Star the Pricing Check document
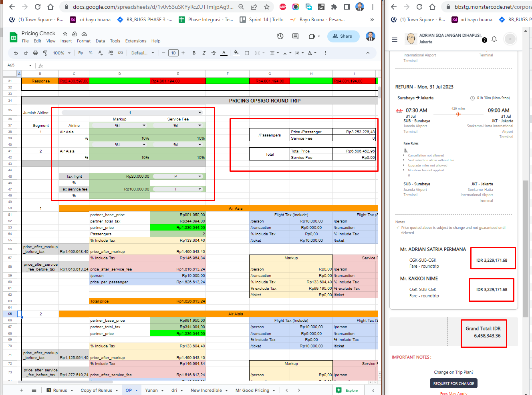Screen dimensions: 532x395 coord(65,34)
